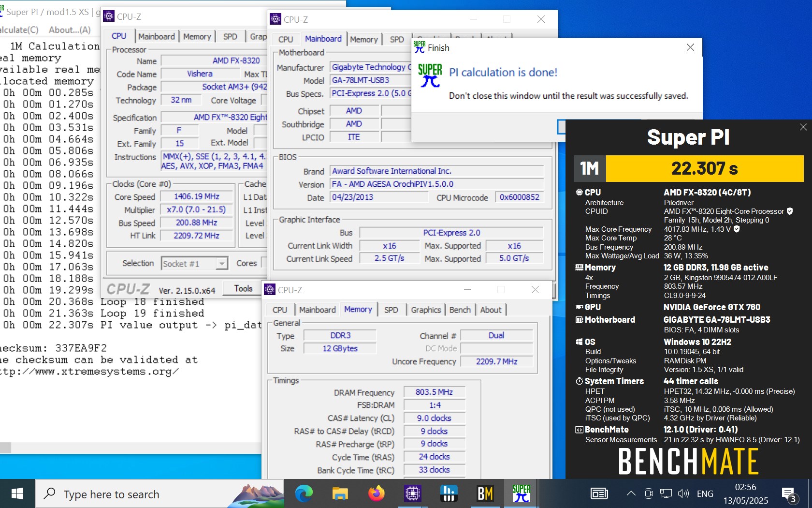The height and width of the screenshot is (508, 812).
Task: Click the Core Speed 1406.19 MHz field
Action: [x=197, y=196]
